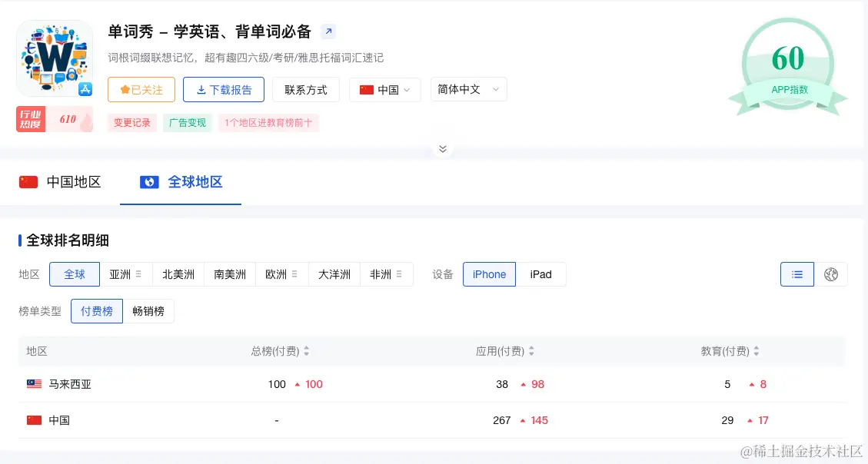Screen dimensions: 868x464
Task: Click the 已关注 follow button
Action: point(141,90)
